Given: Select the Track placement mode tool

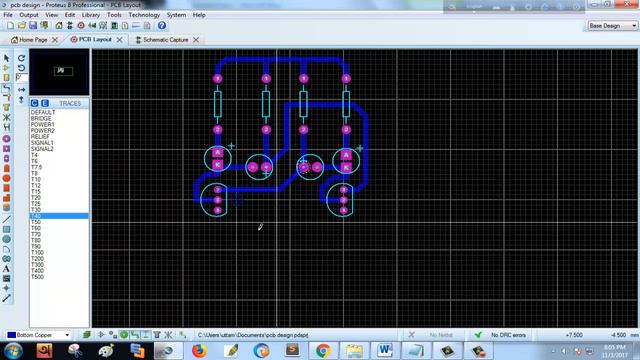Looking at the screenshot, I should pyautogui.click(x=7, y=88).
